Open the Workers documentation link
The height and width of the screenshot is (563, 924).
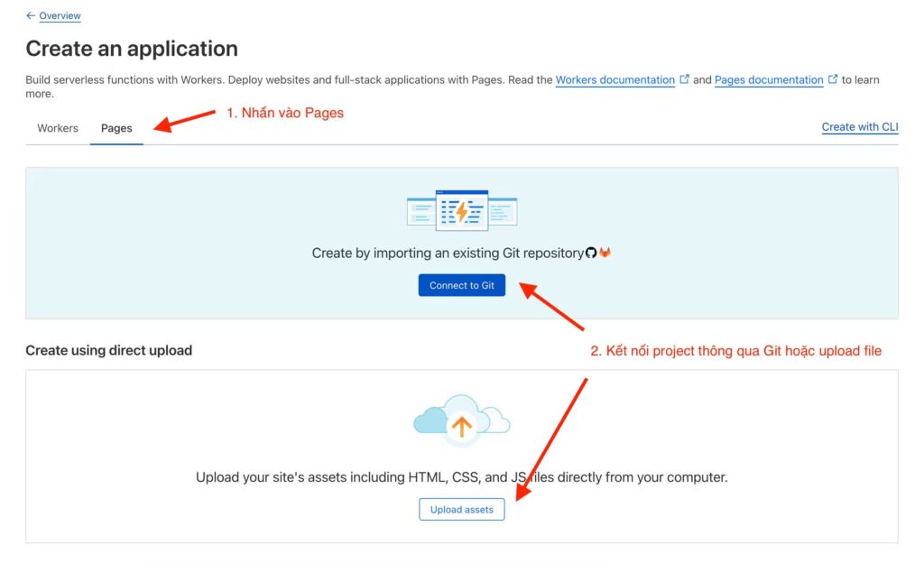pyautogui.click(x=614, y=79)
